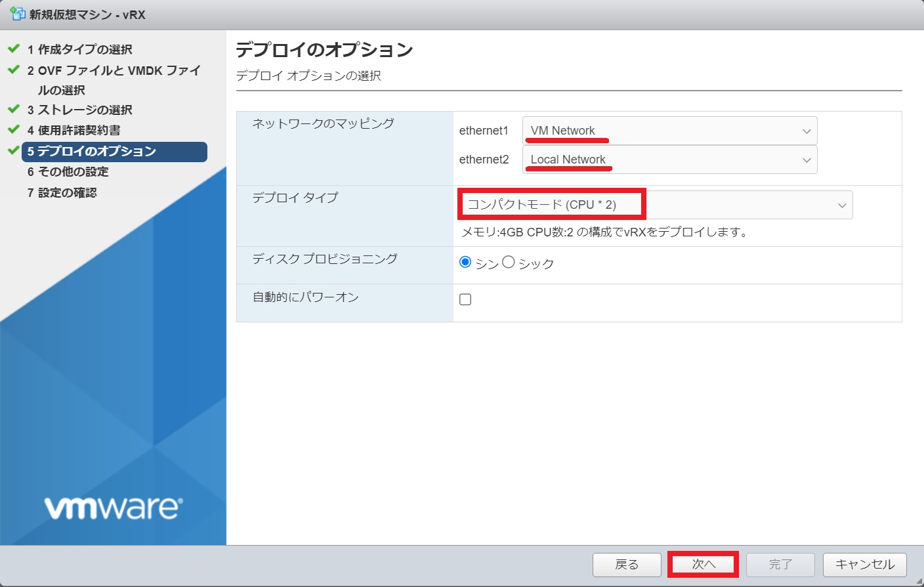The image size is (924, 587).
Task: Click the デプロイのオプション heading
Action: pos(324,50)
